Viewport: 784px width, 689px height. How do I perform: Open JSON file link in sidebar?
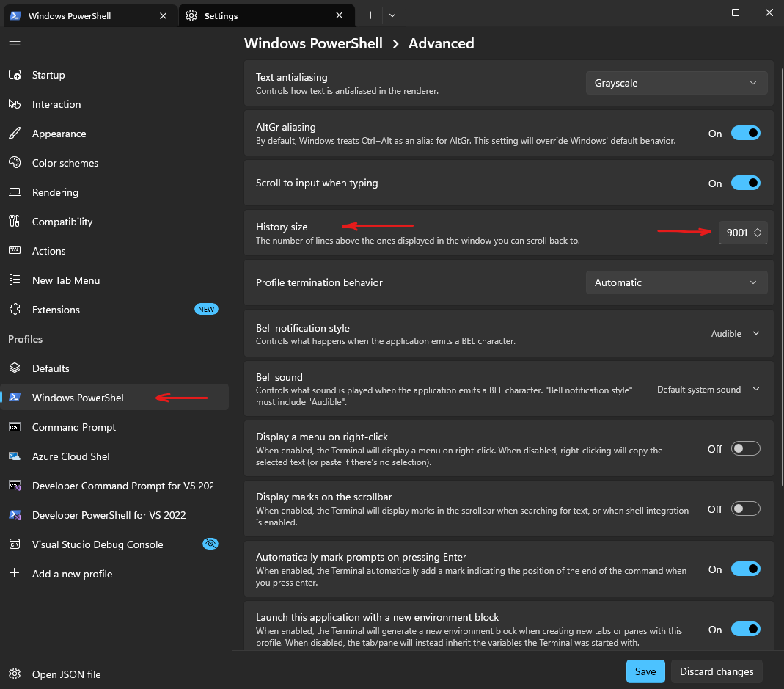pyautogui.click(x=115, y=674)
